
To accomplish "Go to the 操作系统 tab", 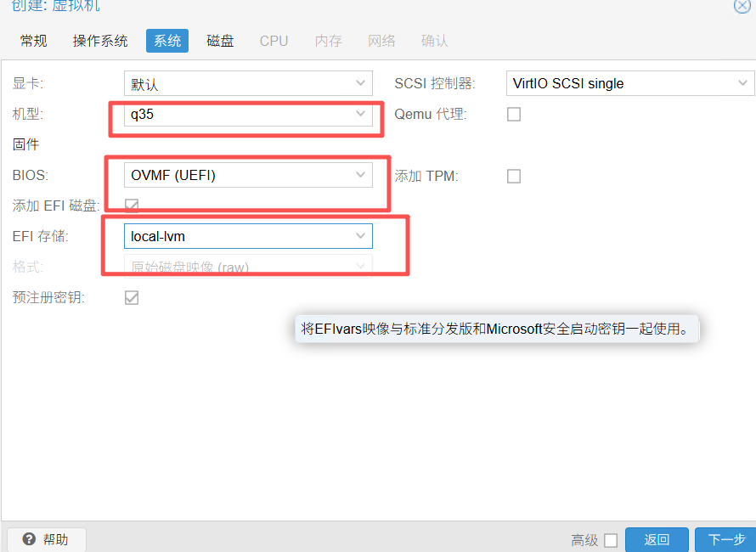I will point(100,41).
